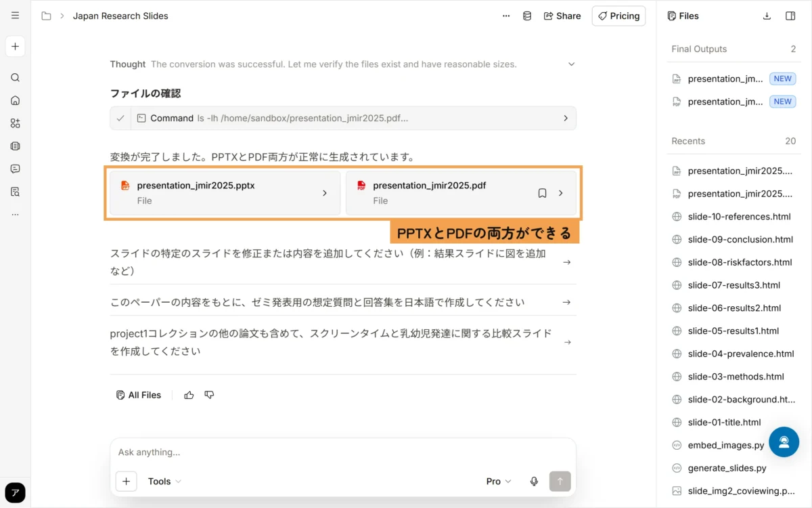Open All Files below the response
This screenshot has height=508, width=812.
click(x=139, y=395)
